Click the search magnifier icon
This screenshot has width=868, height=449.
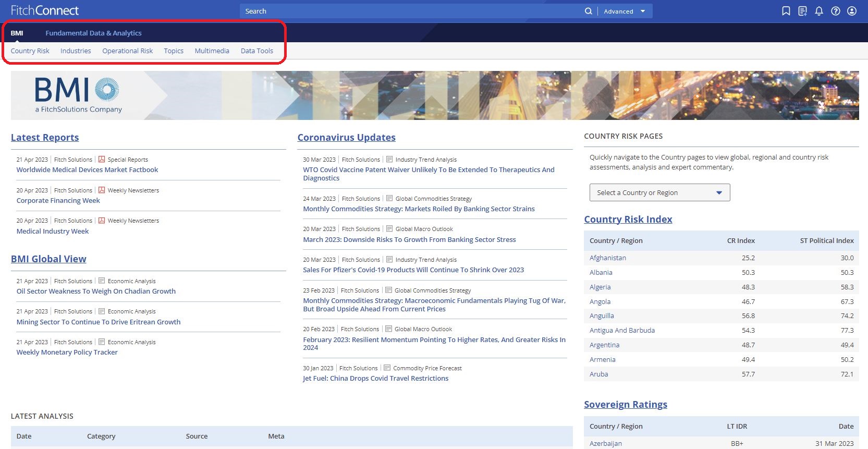[588, 11]
